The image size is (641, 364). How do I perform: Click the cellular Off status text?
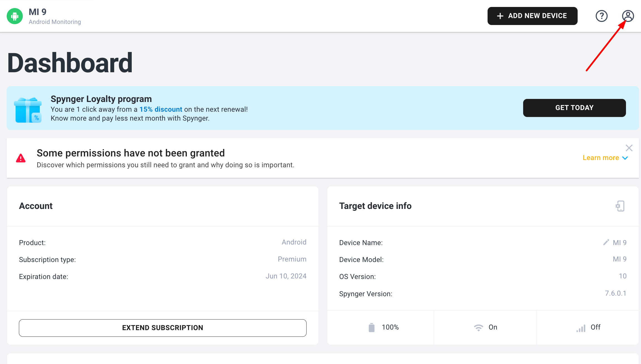click(x=595, y=327)
